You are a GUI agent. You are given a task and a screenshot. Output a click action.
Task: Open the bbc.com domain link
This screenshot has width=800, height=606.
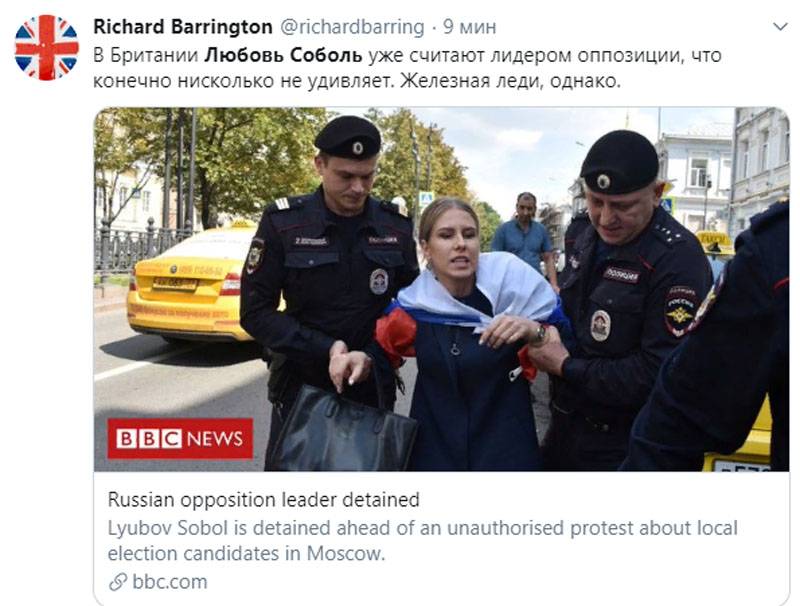pyautogui.click(x=170, y=582)
